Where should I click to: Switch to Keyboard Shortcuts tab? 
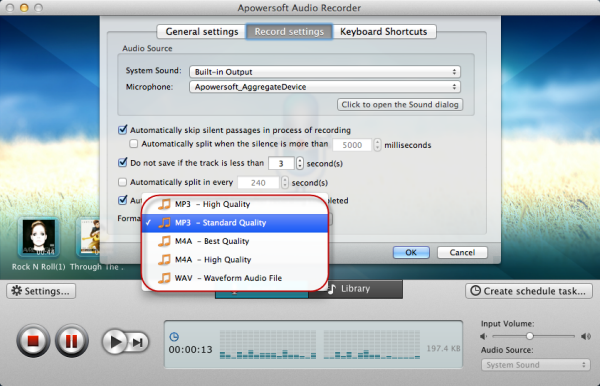(x=384, y=32)
